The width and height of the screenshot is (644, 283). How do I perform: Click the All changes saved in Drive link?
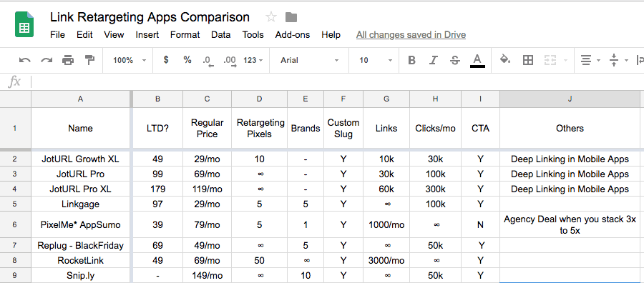tap(411, 35)
